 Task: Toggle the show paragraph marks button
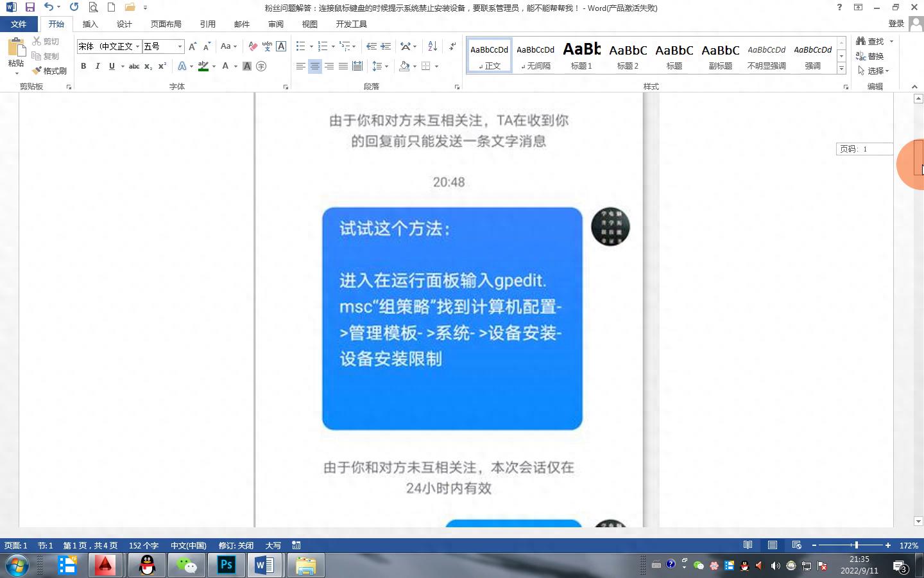[x=453, y=46]
